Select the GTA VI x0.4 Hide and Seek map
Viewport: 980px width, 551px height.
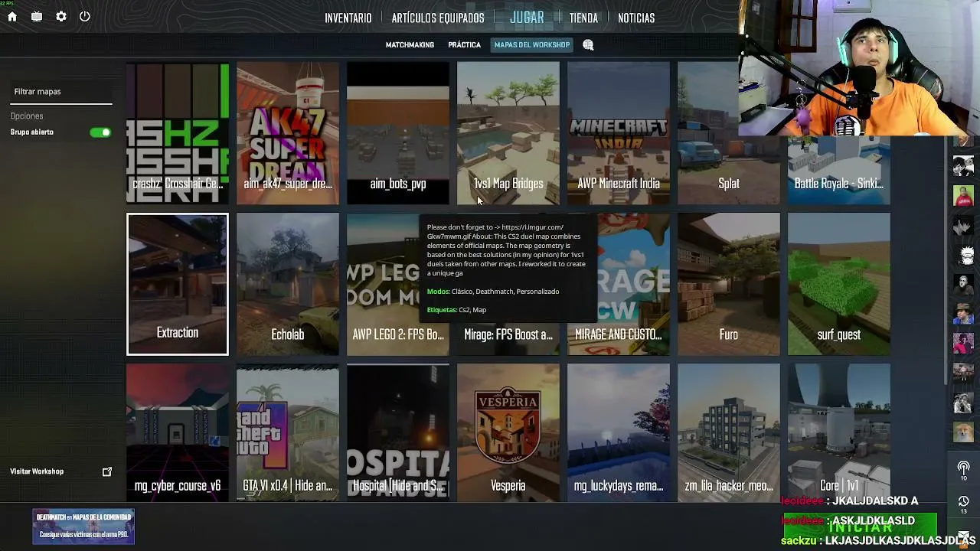[x=288, y=433]
